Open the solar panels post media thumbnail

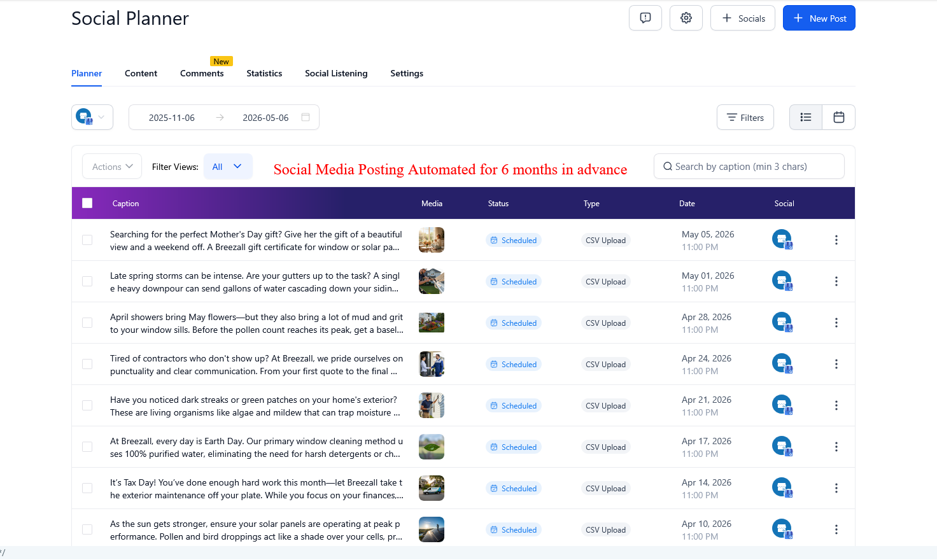(432, 529)
